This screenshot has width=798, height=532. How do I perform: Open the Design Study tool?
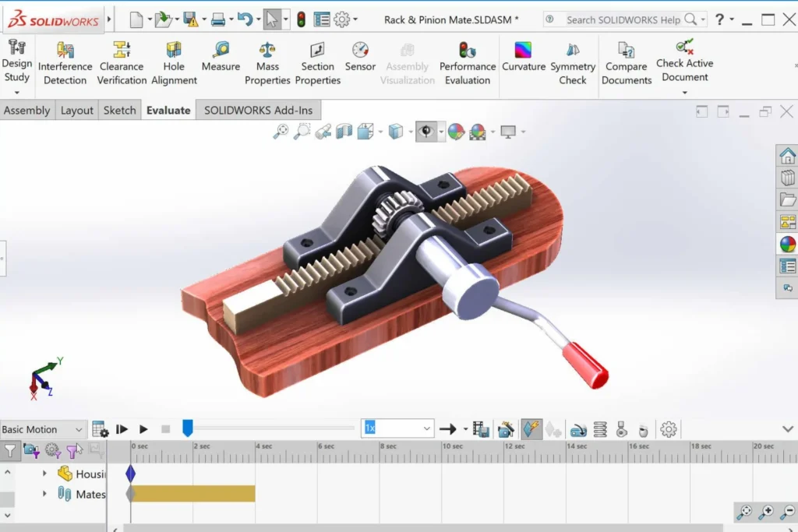tap(17, 61)
